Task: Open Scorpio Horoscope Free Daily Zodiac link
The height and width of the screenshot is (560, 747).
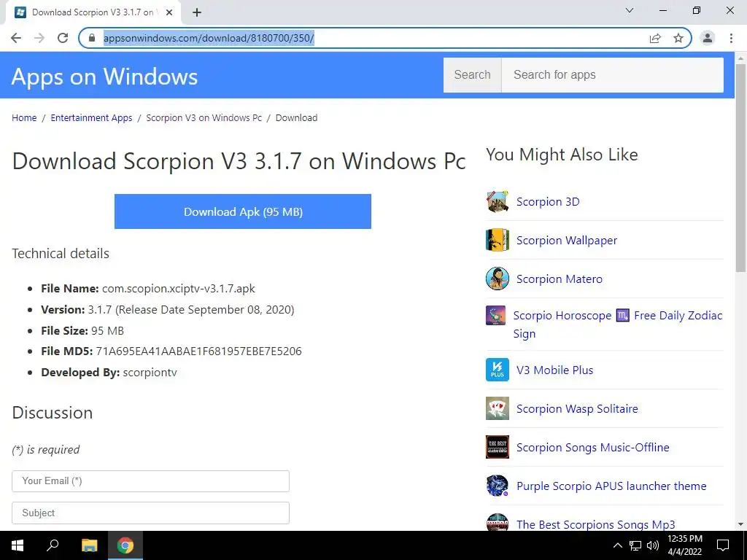Action: (x=618, y=324)
